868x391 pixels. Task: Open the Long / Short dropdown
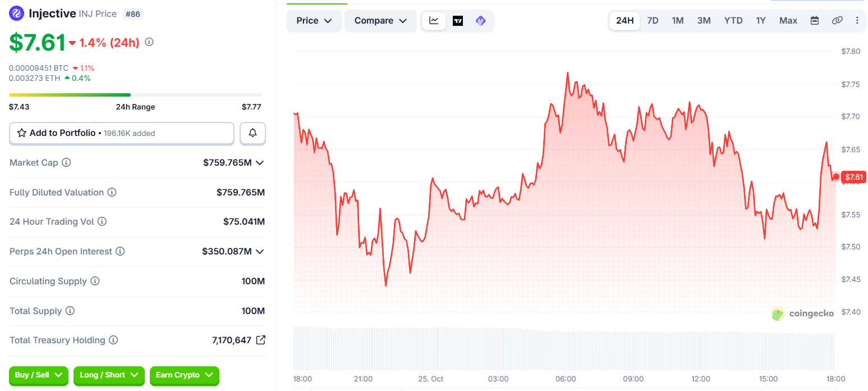(109, 375)
